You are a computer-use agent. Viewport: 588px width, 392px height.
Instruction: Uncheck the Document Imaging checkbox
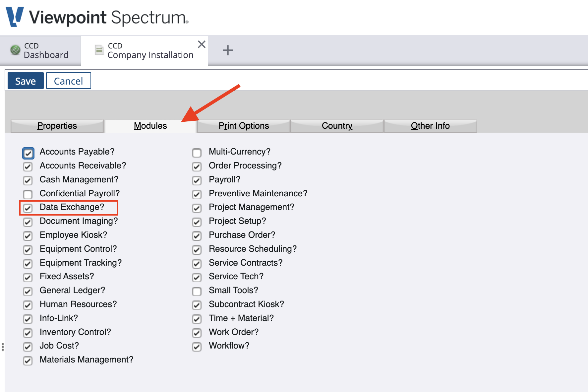click(x=28, y=222)
